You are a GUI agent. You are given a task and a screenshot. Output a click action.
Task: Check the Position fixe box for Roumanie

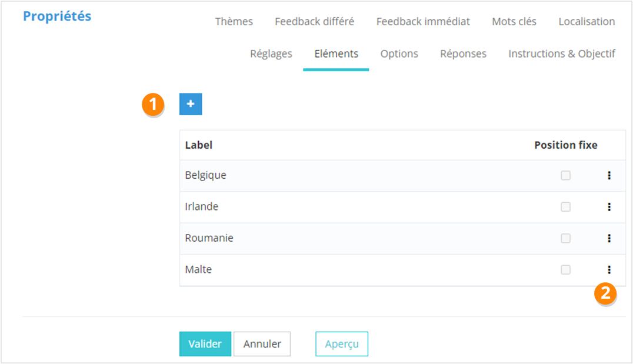pos(565,238)
